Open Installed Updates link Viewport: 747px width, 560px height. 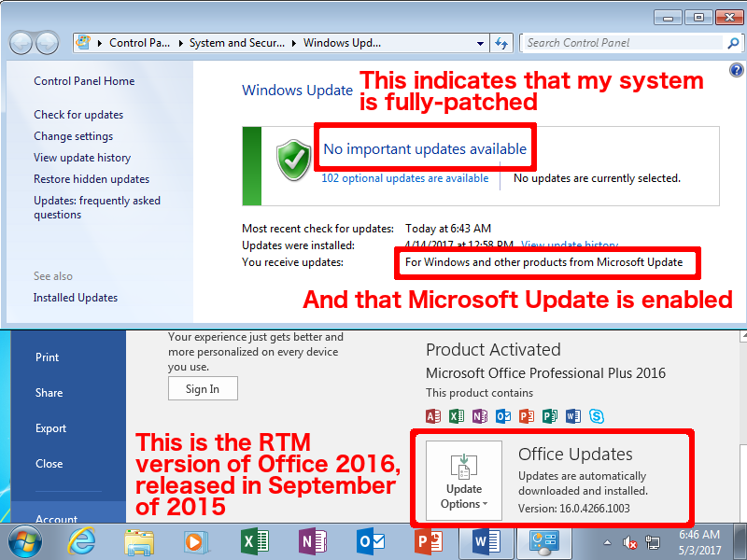click(76, 298)
